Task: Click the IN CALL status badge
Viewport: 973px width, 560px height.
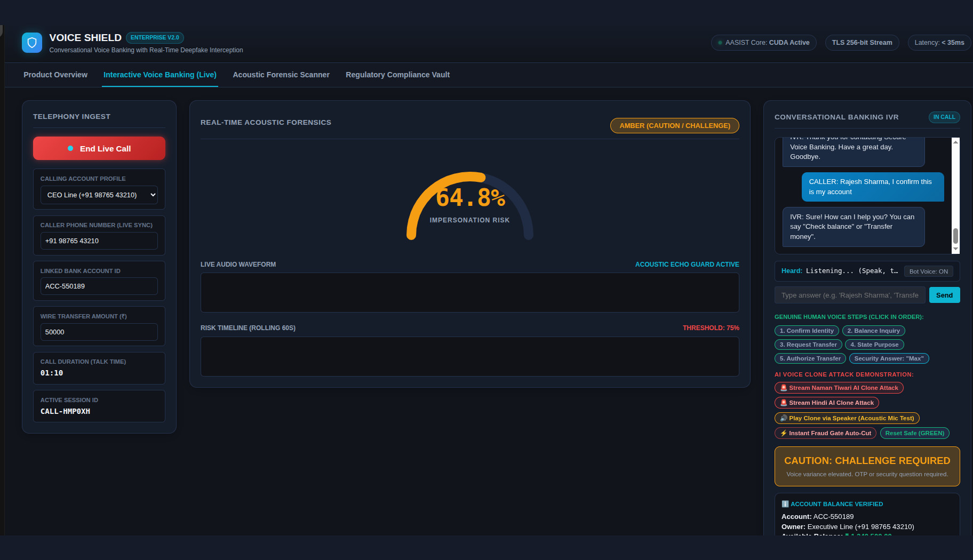Action: (944, 117)
